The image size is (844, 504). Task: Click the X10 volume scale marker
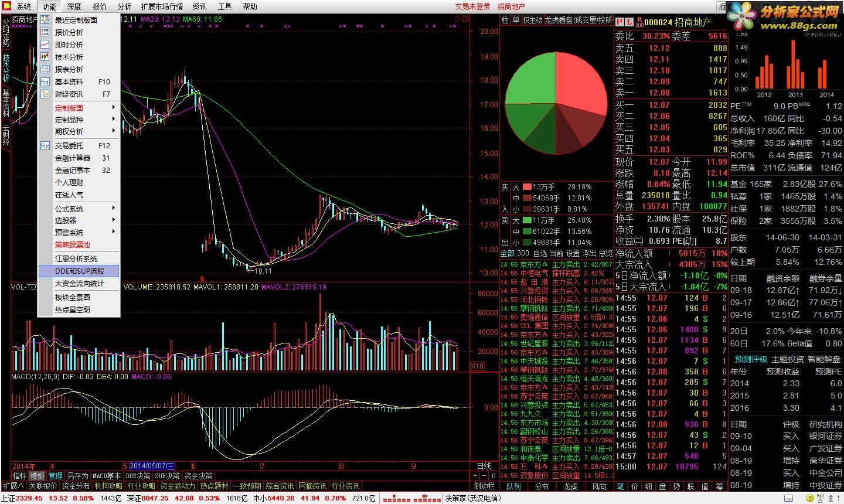(478, 366)
